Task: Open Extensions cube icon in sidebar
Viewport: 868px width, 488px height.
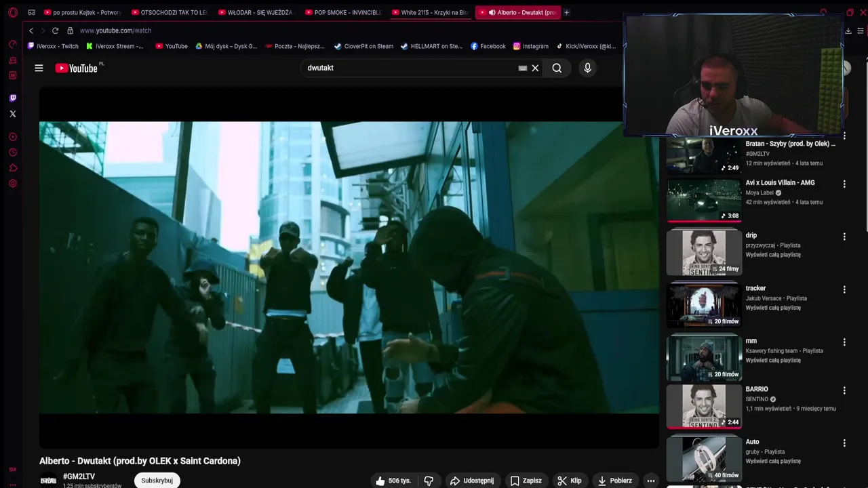Action: pyautogui.click(x=12, y=168)
